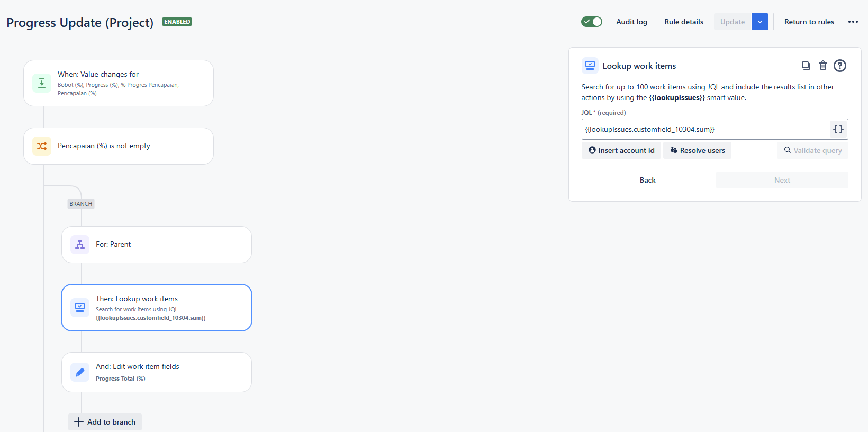Viewport: 868px width, 432px height.
Task: Click Add to branch
Action: pos(105,422)
